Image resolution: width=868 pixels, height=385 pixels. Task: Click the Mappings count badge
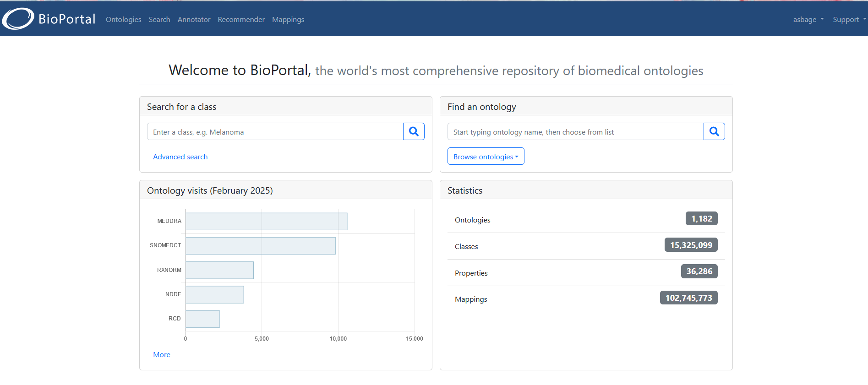688,298
